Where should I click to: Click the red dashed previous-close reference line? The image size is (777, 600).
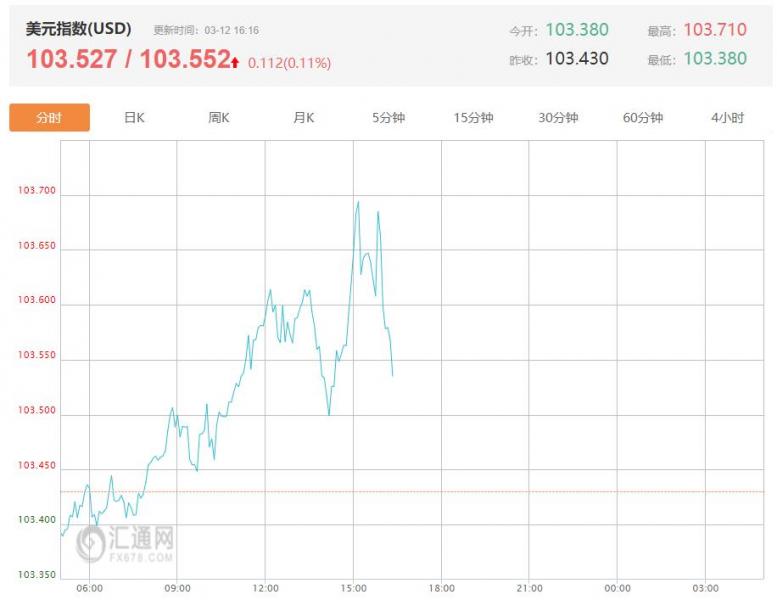point(500,491)
